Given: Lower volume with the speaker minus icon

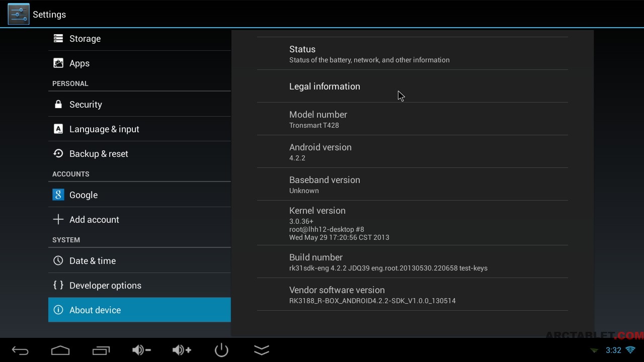Looking at the screenshot, I should [141, 350].
